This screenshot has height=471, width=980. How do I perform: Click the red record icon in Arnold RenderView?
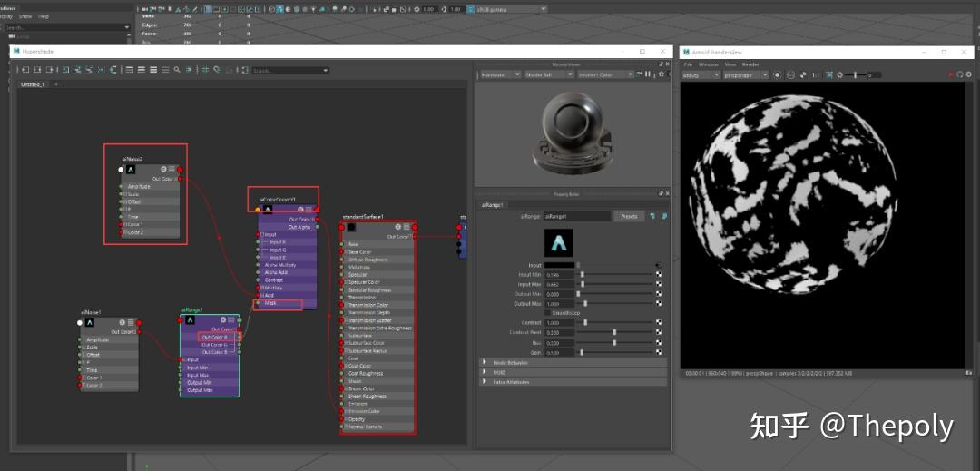click(950, 74)
